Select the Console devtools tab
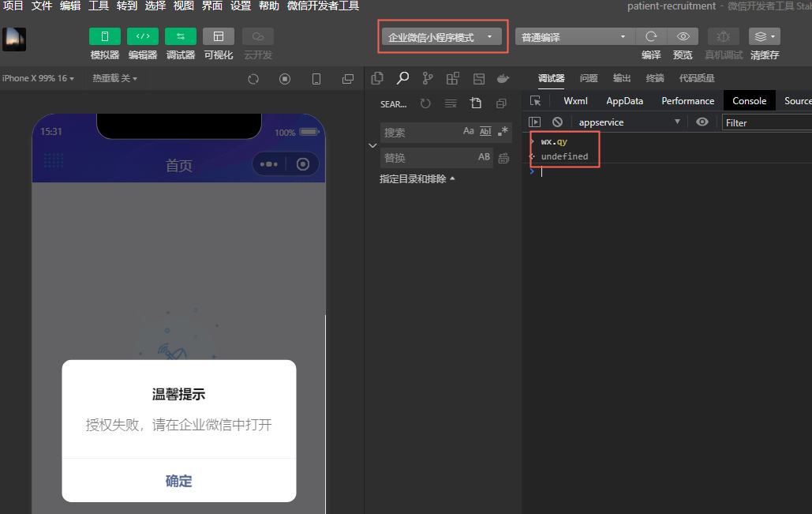Image resolution: width=812 pixels, height=514 pixels. coord(750,101)
